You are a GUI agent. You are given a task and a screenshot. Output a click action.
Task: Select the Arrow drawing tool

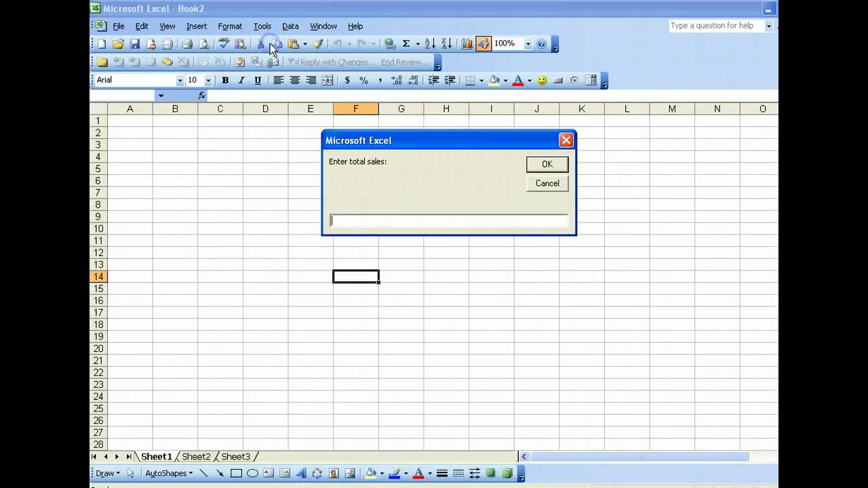(220, 473)
